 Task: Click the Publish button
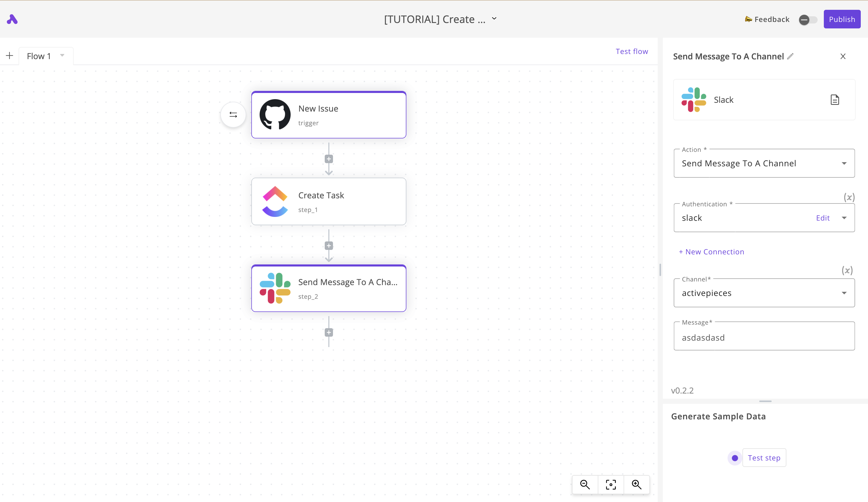841,19
